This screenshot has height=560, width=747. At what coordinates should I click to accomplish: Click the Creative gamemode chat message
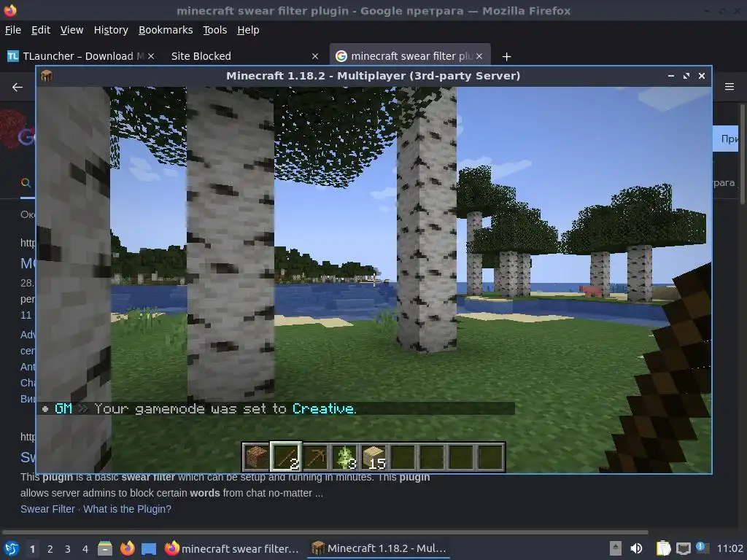click(x=198, y=408)
